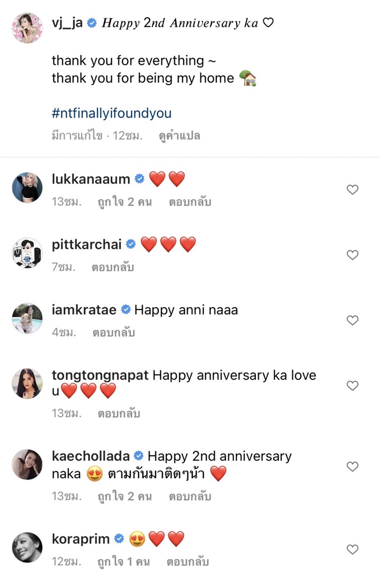Like iamkratae's Happy anni naaa comment
The width and height of the screenshot is (380, 588).
coord(352,320)
